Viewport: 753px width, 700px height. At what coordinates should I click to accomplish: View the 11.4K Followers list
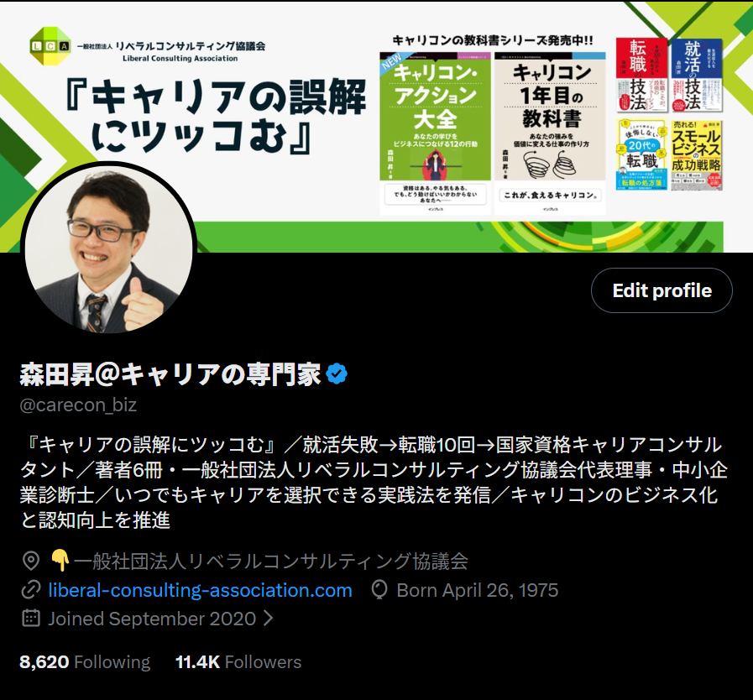point(238,662)
